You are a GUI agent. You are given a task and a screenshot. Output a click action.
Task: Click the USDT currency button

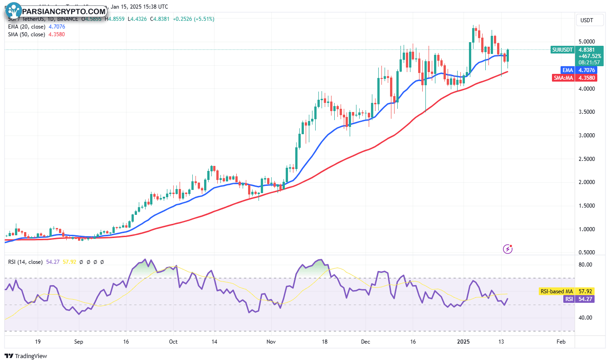[590, 20]
